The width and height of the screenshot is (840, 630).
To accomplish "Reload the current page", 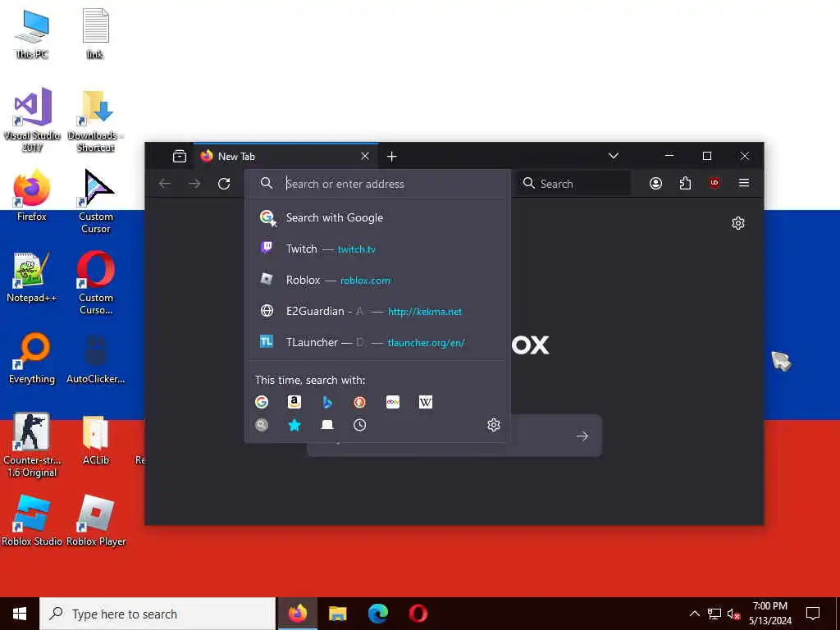I will [224, 184].
